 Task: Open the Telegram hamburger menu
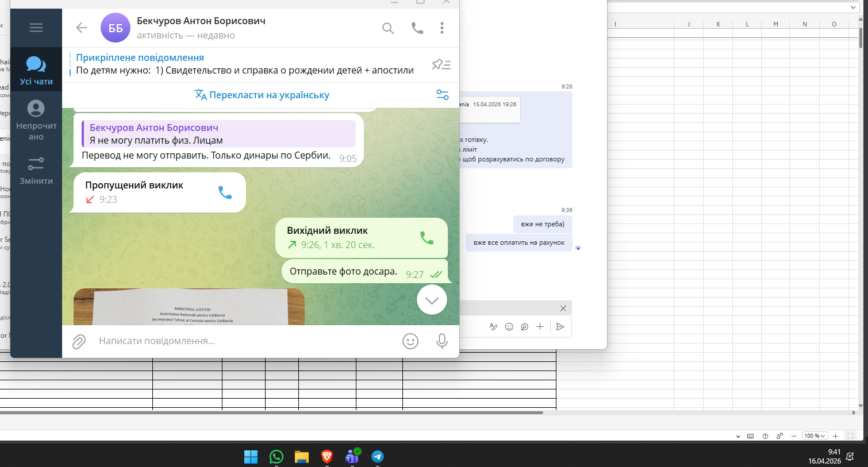point(36,28)
